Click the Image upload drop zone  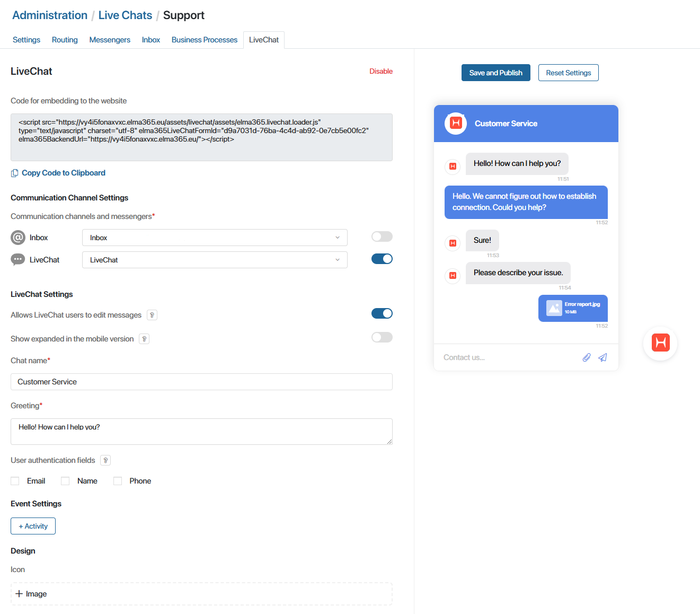tap(201, 594)
